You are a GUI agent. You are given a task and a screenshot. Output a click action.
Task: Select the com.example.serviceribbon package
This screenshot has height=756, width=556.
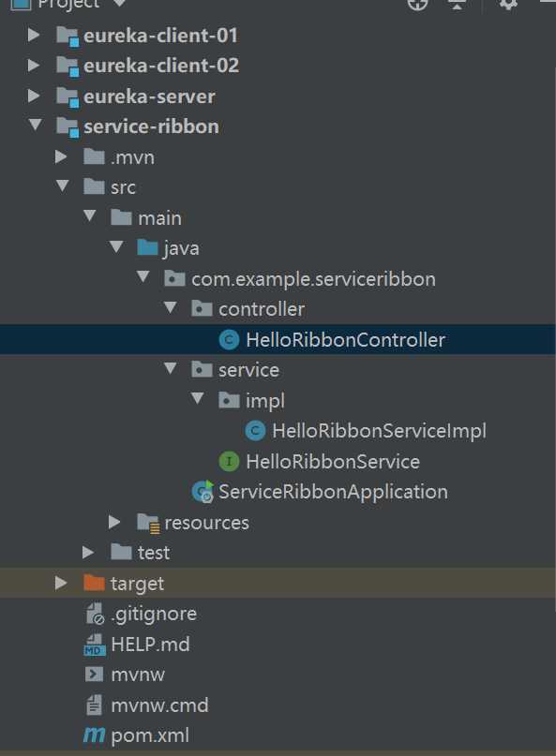pos(313,279)
